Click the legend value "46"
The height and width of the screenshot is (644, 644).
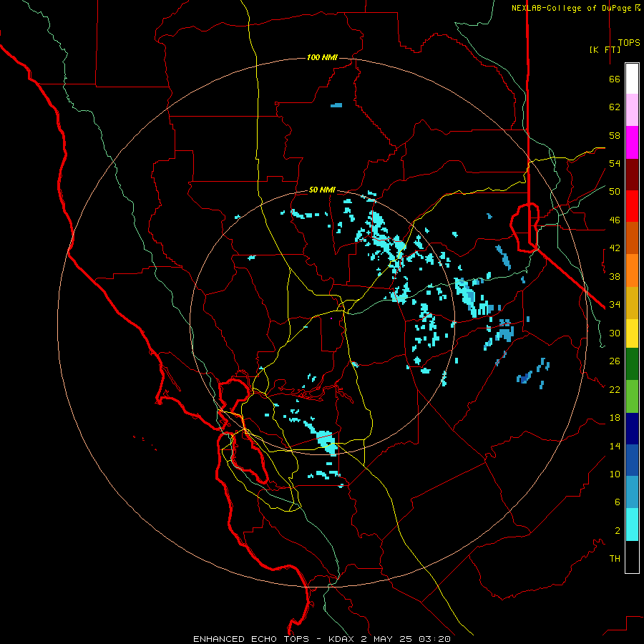[x=615, y=220]
